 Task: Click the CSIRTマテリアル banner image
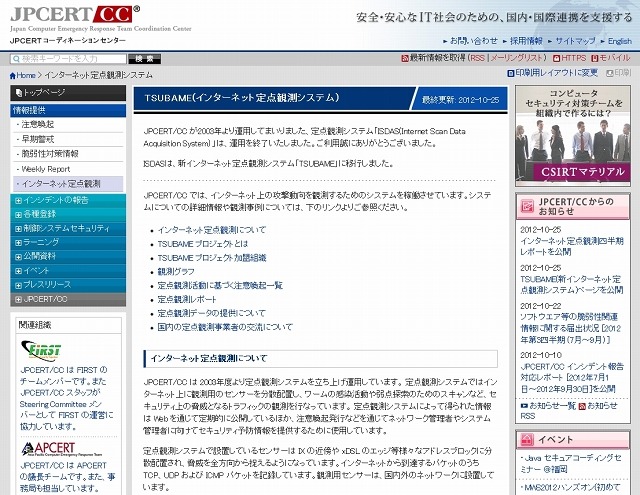coord(573,136)
